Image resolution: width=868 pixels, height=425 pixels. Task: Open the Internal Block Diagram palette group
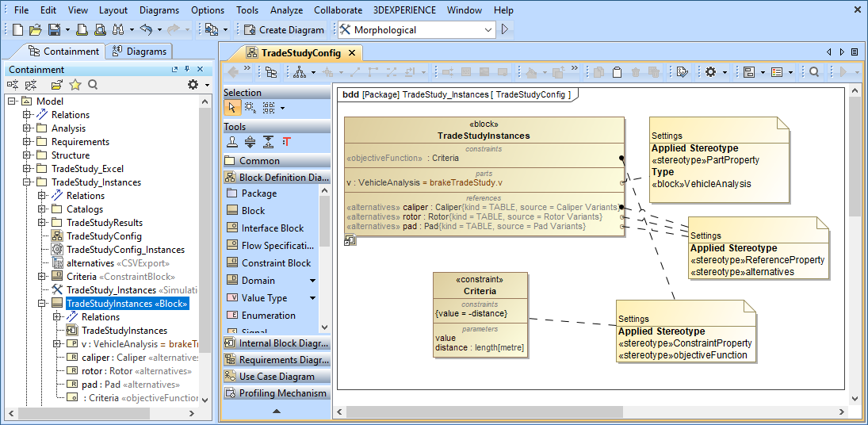277,343
